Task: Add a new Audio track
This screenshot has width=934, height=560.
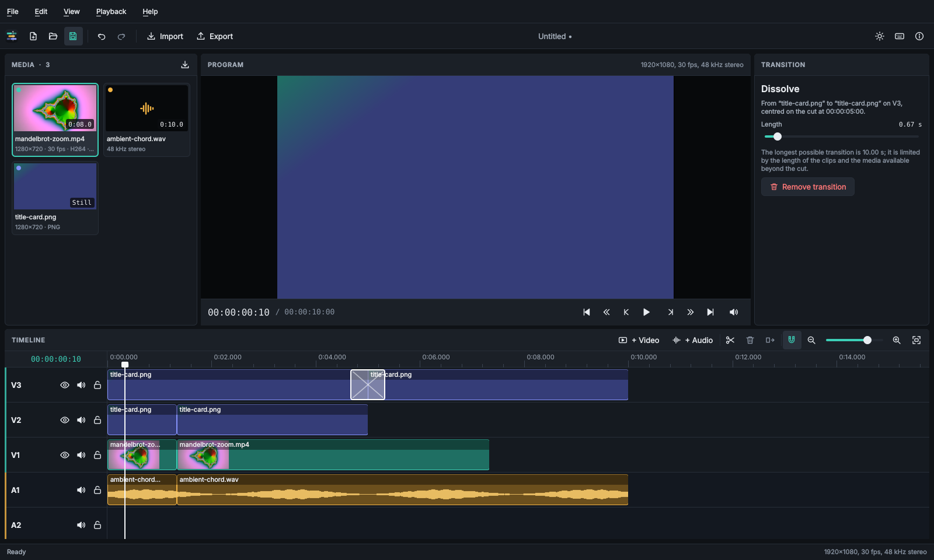Action: [692, 340]
